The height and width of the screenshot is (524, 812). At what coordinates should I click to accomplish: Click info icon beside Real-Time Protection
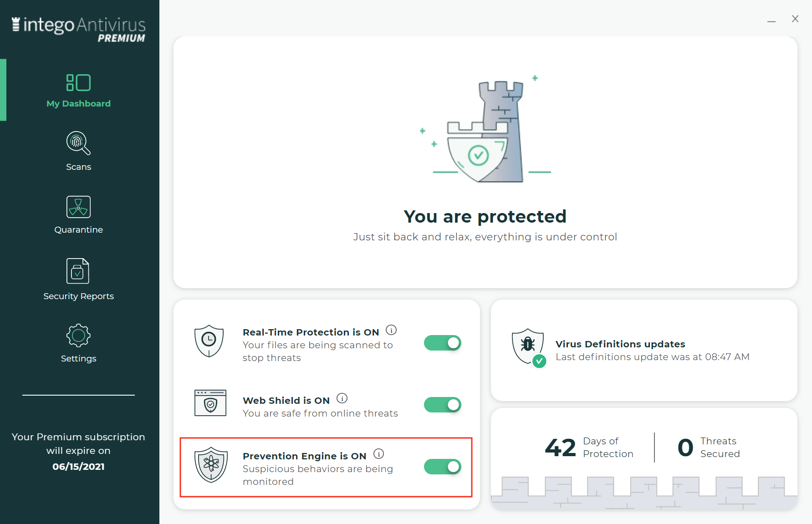[x=391, y=330]
